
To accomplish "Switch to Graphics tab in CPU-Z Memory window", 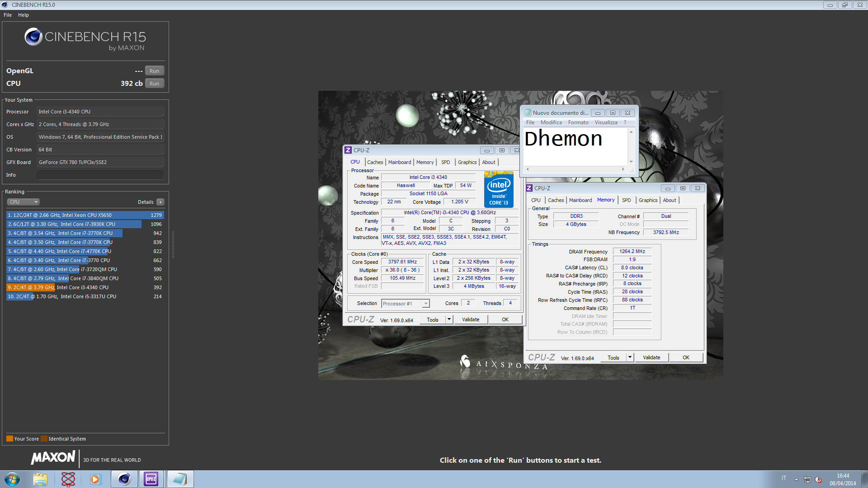I will [648, 200].
